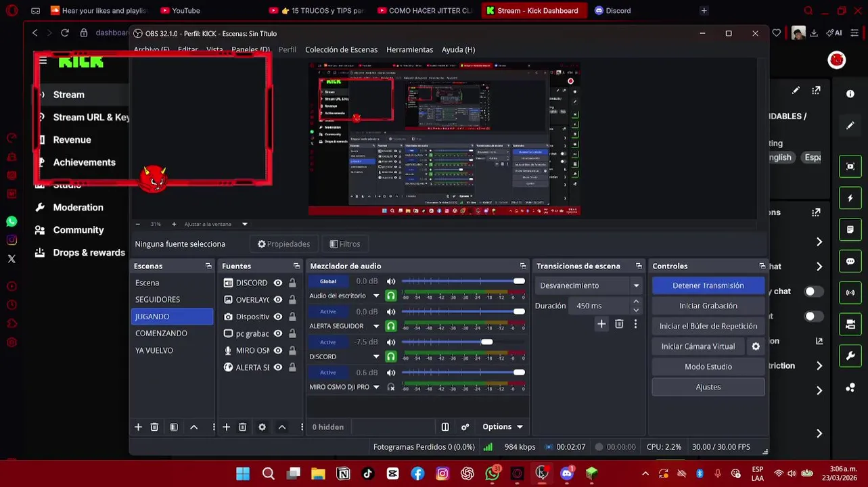Open scene filters icon in Escenas toolbar
This screenshot has width=868, height=487.
(174, 427)
